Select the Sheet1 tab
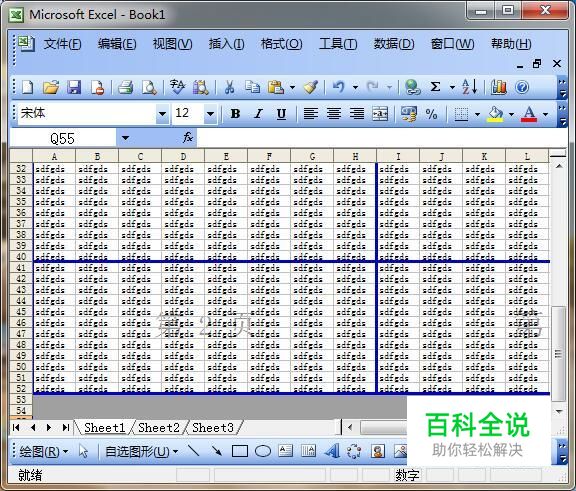Screen dimensions: 576x491 (x=104, y=427)
